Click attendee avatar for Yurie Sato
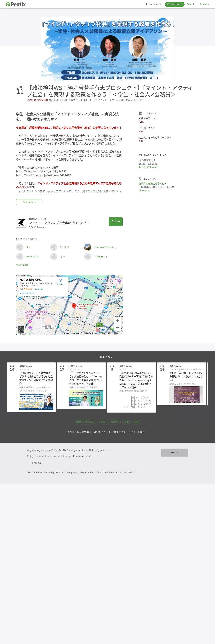 [20, 256]
